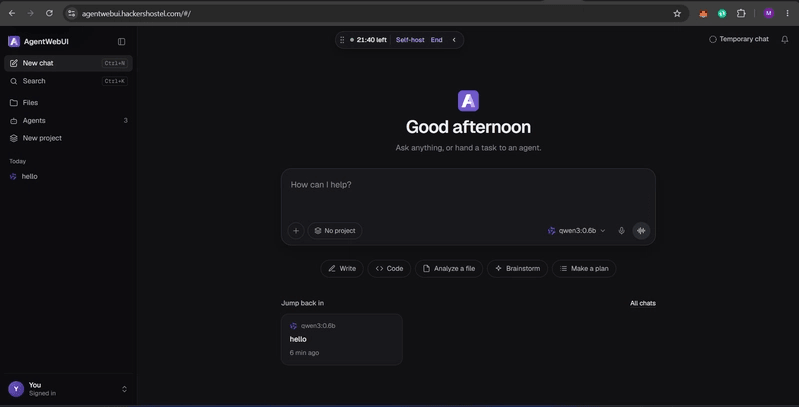Choose the Code suggestion chip
The width and height of the screenshot is (799, 407).
(x=389, y=268)
